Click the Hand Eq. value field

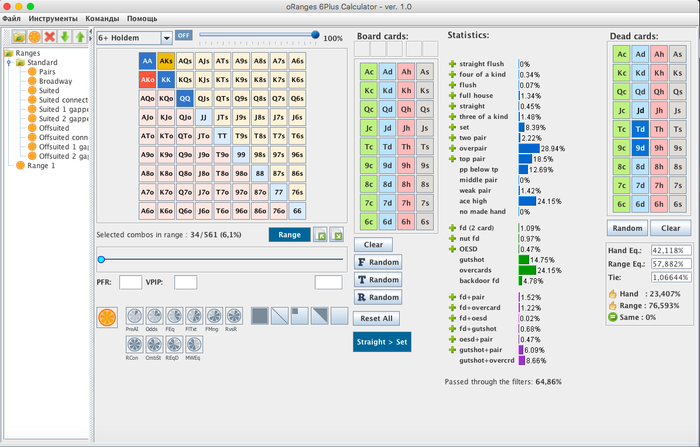coord(671,251)
